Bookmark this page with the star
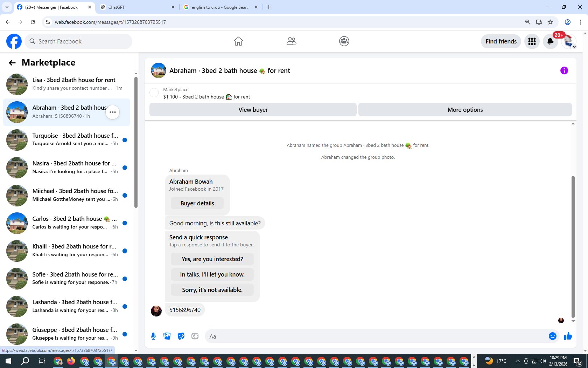The image size is (588, 368). tap(550, 22)
